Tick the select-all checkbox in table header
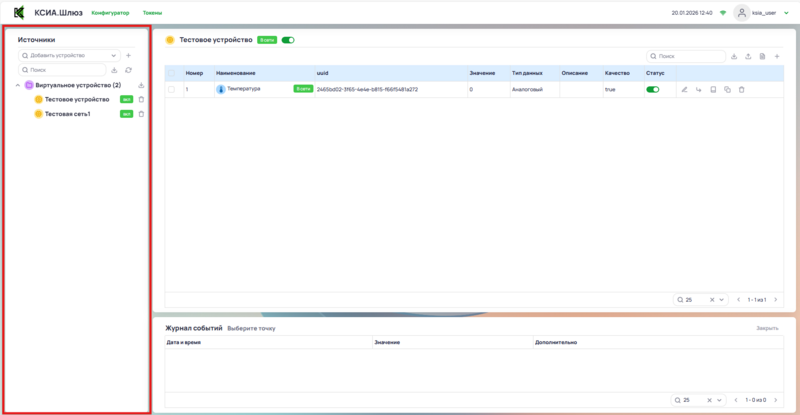Image resolution: width=800 pixels, height=415 pixels. (x=171, y=73)
